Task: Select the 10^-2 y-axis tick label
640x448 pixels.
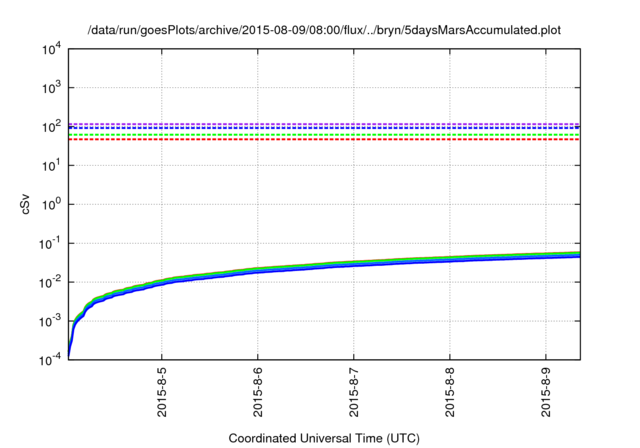Action: pos(51,282)
